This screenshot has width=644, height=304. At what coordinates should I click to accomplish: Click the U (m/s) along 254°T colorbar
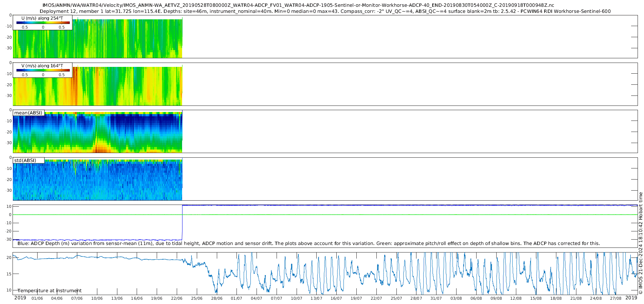[x=43, y=23]
